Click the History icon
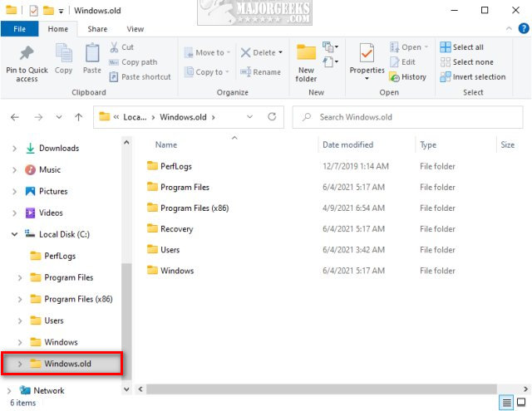 point(394,77)
